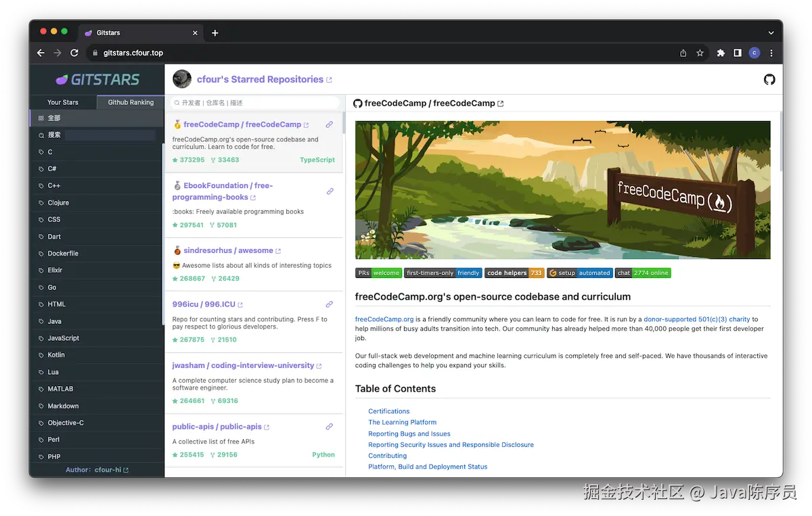This screenshot has width=812, height=516.
Task: Click the browser share icon in address bar
Action: (x=683, y=53)
